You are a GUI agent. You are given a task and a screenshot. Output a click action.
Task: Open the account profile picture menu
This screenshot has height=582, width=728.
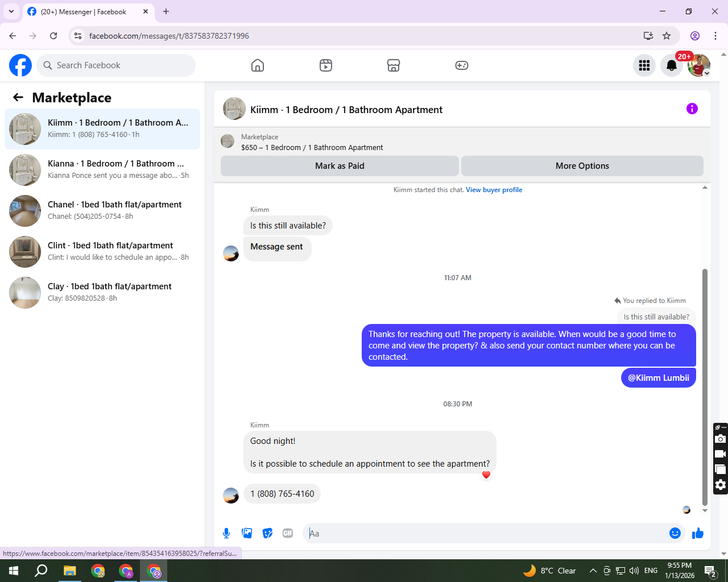click(699, 65)
